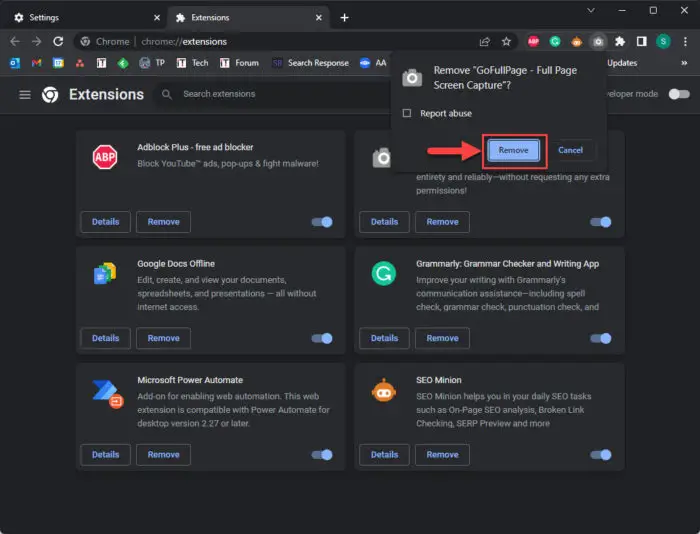Click the SEO Minion robot card icon
The width and height of the screenshot is (700, 534).
tap(383, 390)
